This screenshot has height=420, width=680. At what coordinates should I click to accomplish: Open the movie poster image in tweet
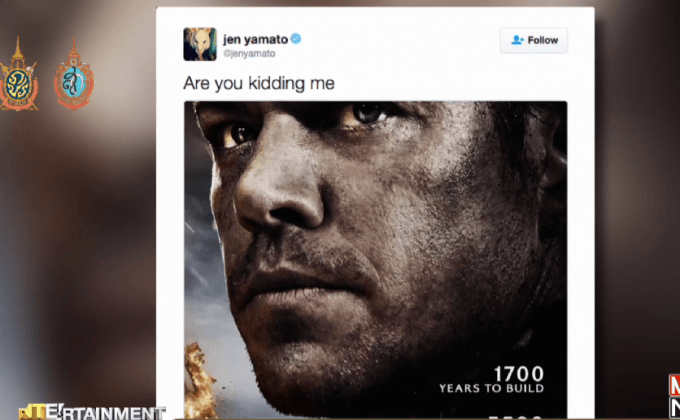376,259
